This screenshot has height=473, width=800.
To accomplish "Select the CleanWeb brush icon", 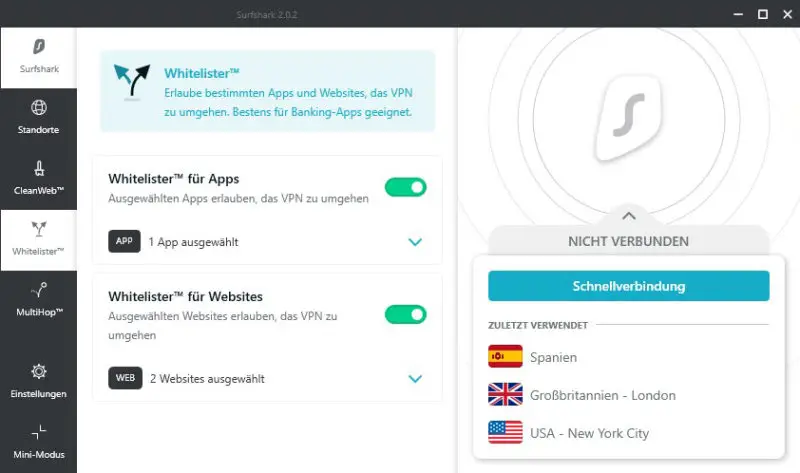I will coord(39,168).
